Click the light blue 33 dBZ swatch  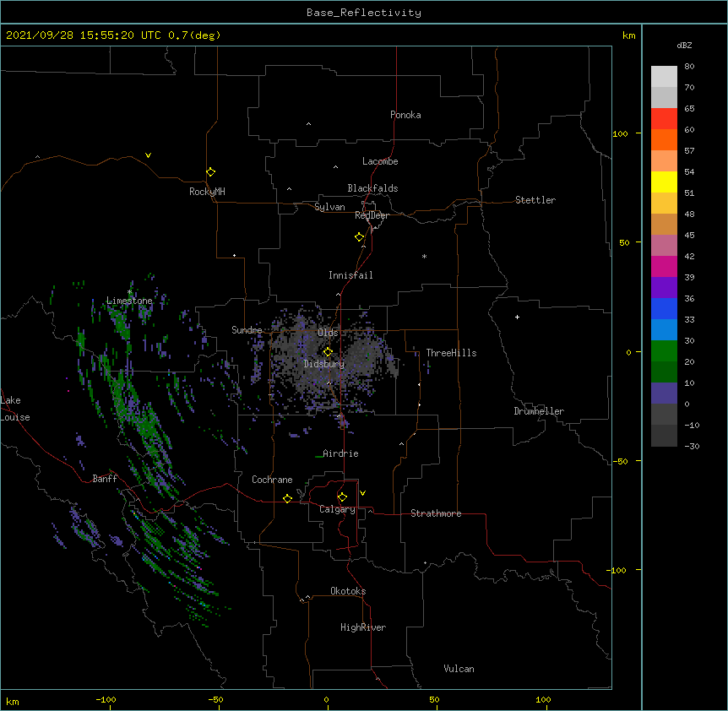tap(664, 329)
